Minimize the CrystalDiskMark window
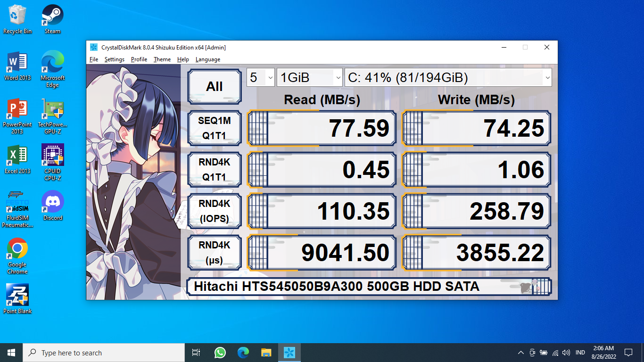Screen dimensions: 644x362 pos(504,47)
